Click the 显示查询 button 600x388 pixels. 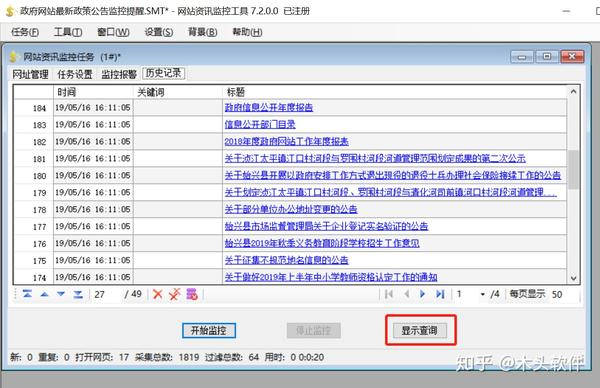click(419, 331)
